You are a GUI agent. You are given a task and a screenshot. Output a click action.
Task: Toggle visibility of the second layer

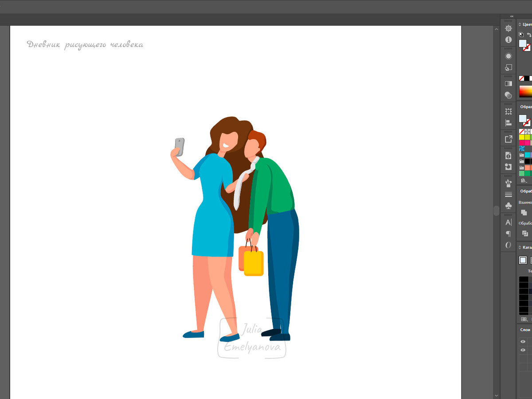tap(522, 350)
